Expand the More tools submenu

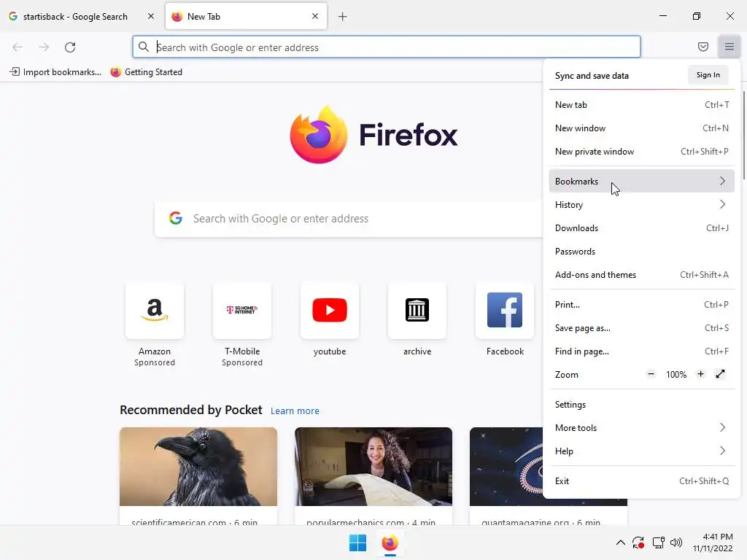tap(641, 427)
